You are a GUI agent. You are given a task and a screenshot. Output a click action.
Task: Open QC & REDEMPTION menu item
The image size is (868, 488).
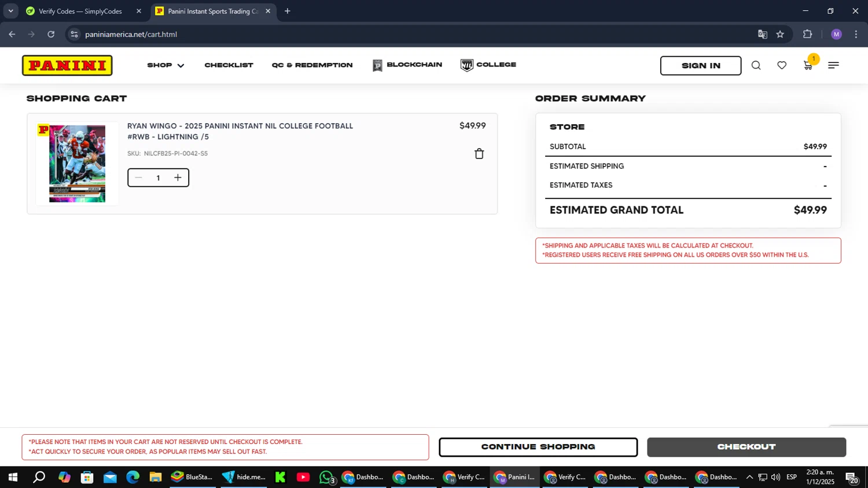tap(312, 65)
